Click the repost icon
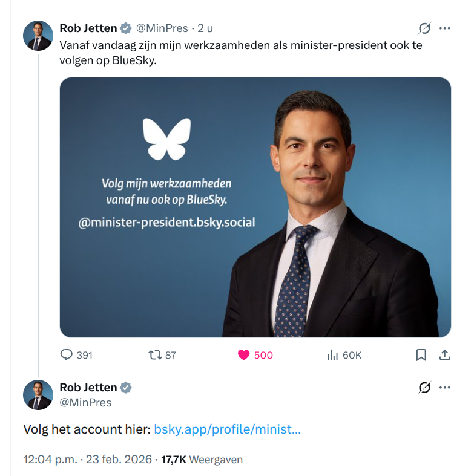Viewport: 474px width, 476px height. [156, 355]
